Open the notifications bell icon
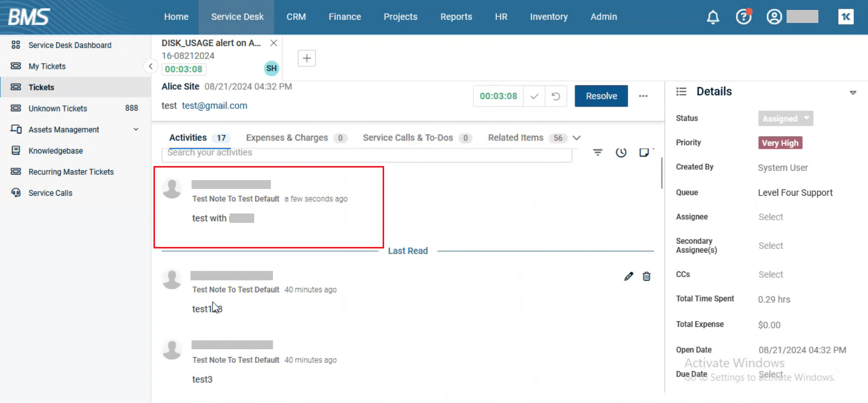The height and width of the screenshot is (403, 868). (712, 17)
